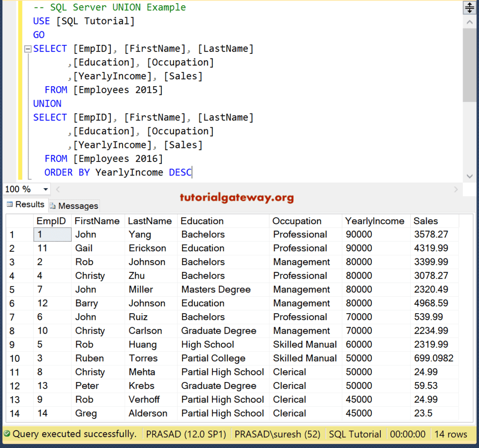
Task: Click the SQL Tutorial database name in the status bar
Action: coord(355,434)
